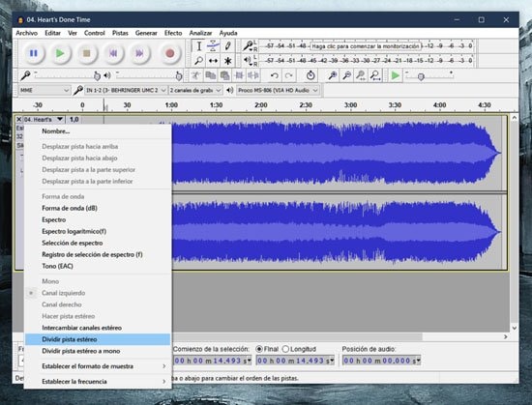The width and height of the screenshot is (532, 405).
Task: Select the Multi-tool asterisk icon
Action: point(227,61)
